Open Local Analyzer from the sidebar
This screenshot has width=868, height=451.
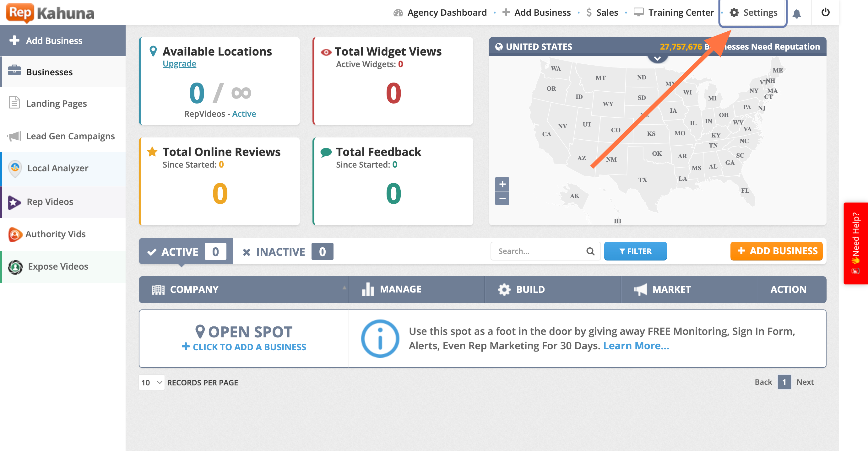pos(57,168)
